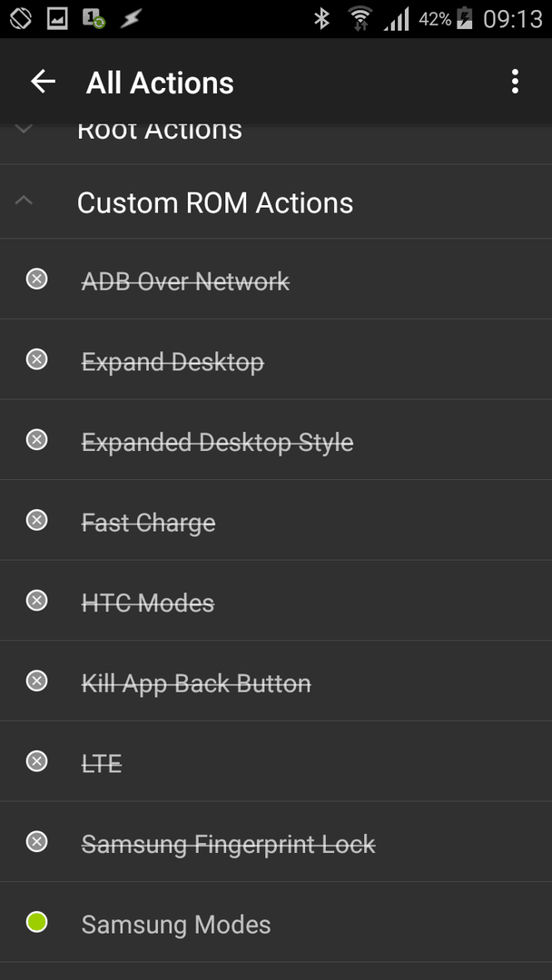Viewport: 552px width, 980px height.
Task: Tap the Kill App Back Button text
Action: click(x=196, y=683)
